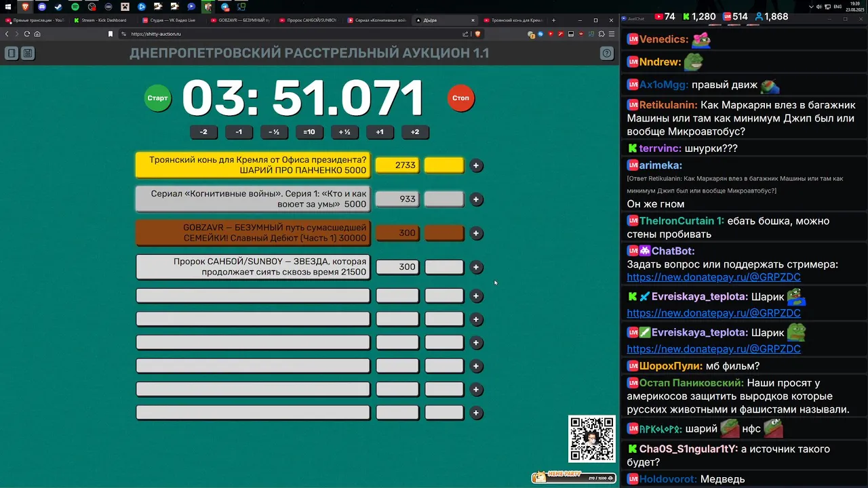Click the left panel layout icon in header
The image size is (868, 488).
click(x=12, y=53)
